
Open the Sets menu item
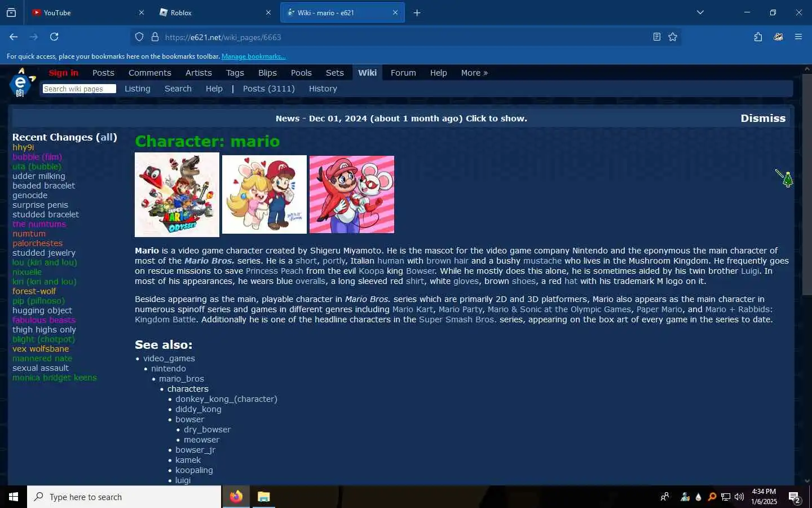334,73
